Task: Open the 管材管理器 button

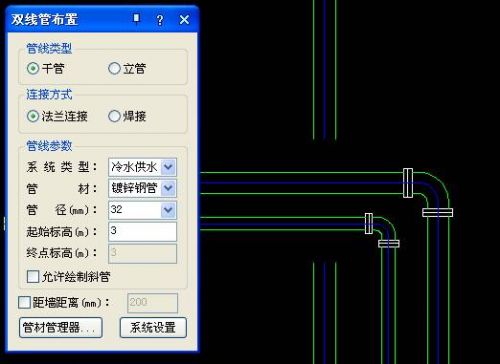Action: click(x=61, y=328)
